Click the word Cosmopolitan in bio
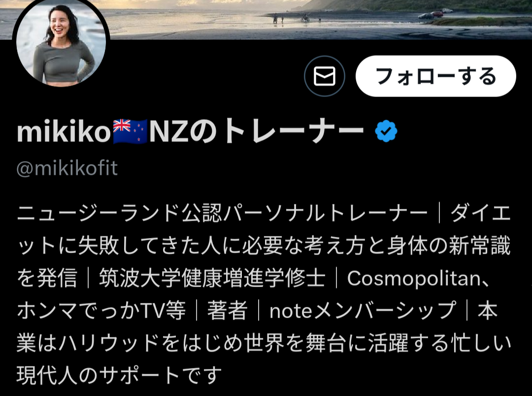Screen dimensions: 532x396 (x=414, y=279)
